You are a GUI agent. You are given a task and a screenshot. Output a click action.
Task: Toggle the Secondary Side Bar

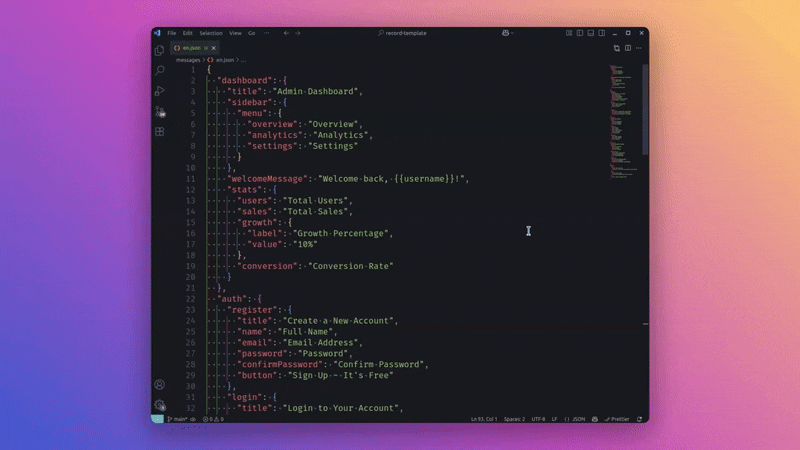pyautogui.click(x=602, y=33)
